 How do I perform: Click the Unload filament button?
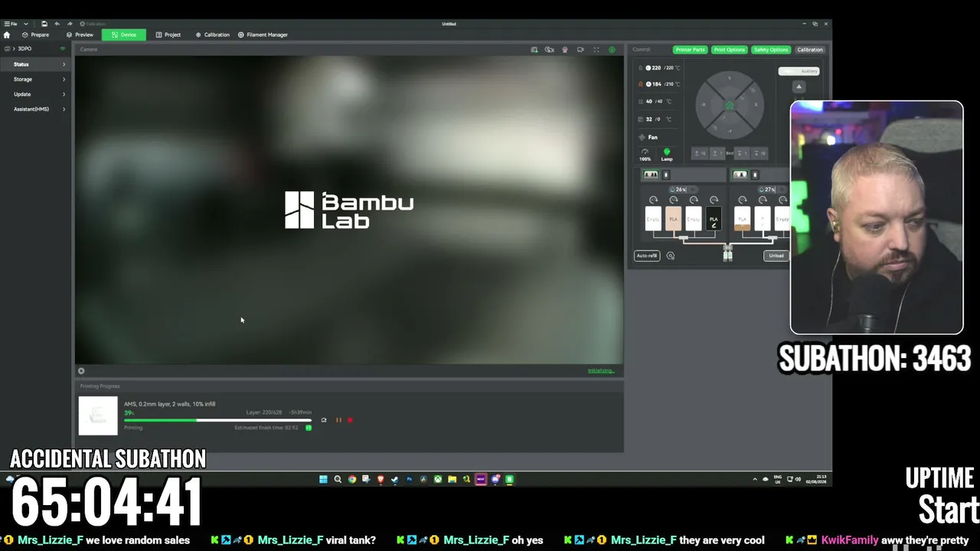click(x=776, y=256)
